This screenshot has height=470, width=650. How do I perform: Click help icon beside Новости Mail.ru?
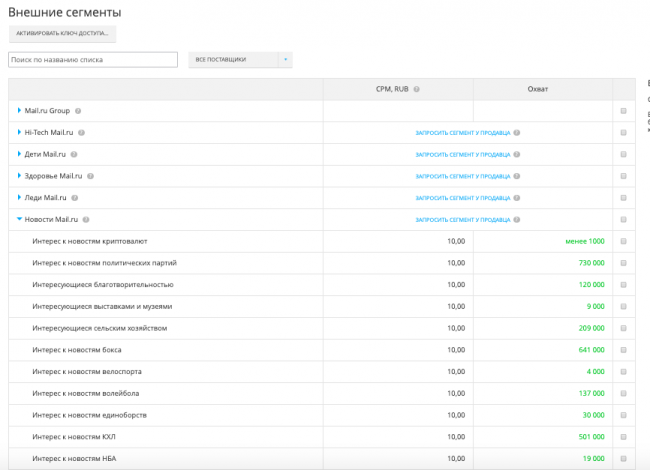[x=87, y=219]
